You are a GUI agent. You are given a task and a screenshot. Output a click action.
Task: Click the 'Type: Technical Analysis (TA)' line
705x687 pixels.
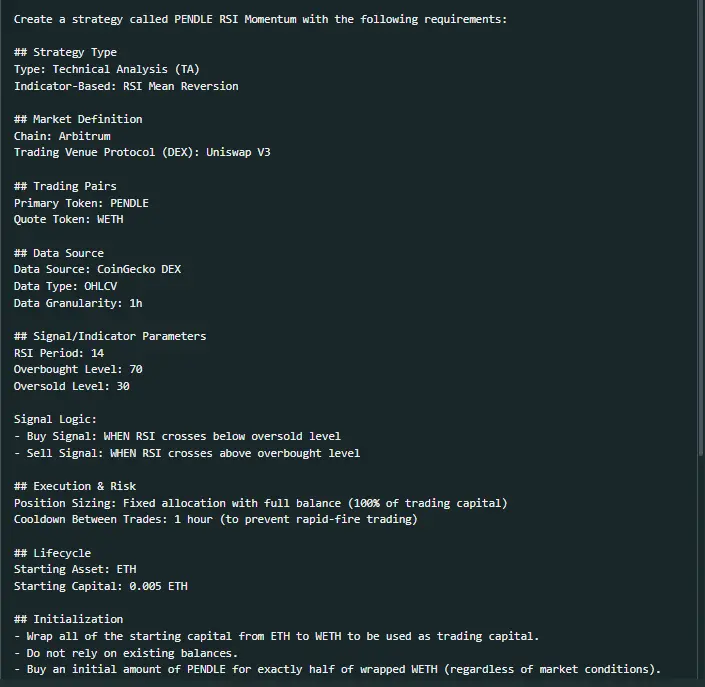click(x=107, y=69)
